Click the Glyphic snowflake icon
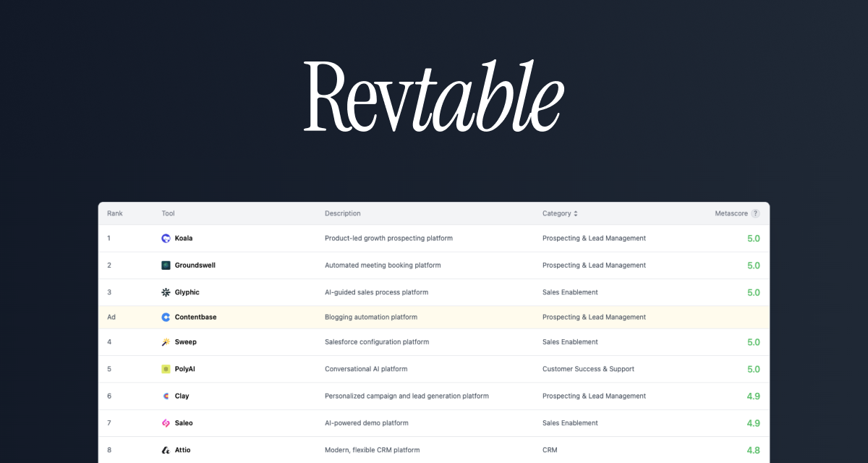 [x=165, y=292]
